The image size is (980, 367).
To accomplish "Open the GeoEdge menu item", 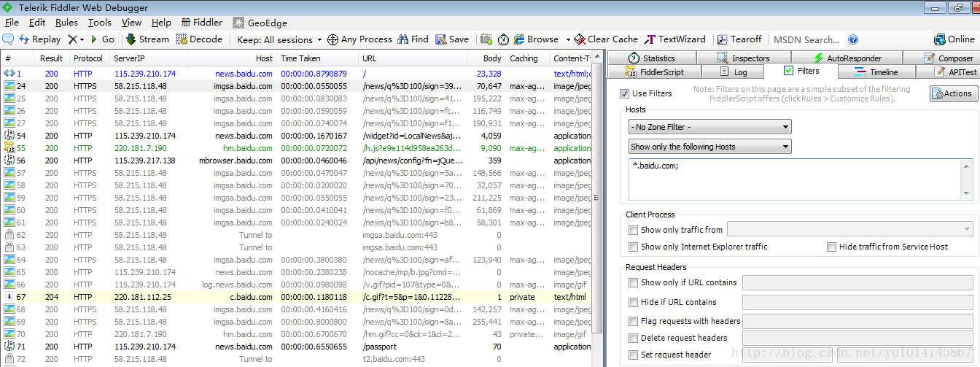I will 260,23.
